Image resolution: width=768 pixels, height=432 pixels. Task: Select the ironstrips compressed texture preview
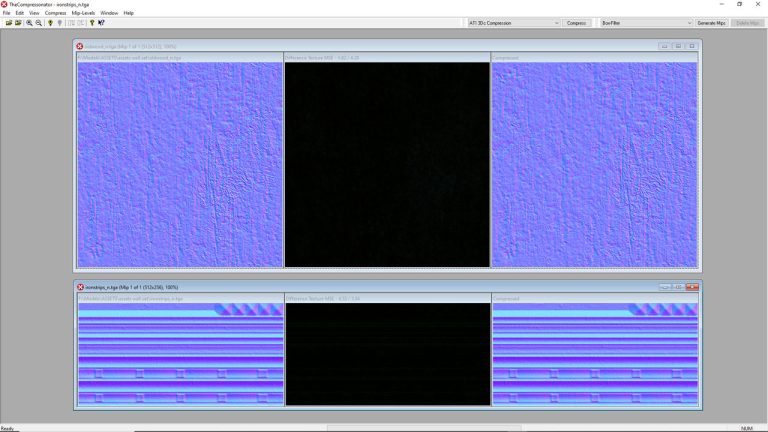(595, 354)
